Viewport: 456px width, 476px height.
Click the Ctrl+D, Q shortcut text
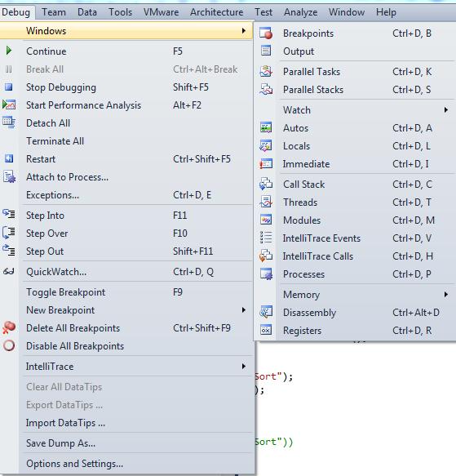193,272
